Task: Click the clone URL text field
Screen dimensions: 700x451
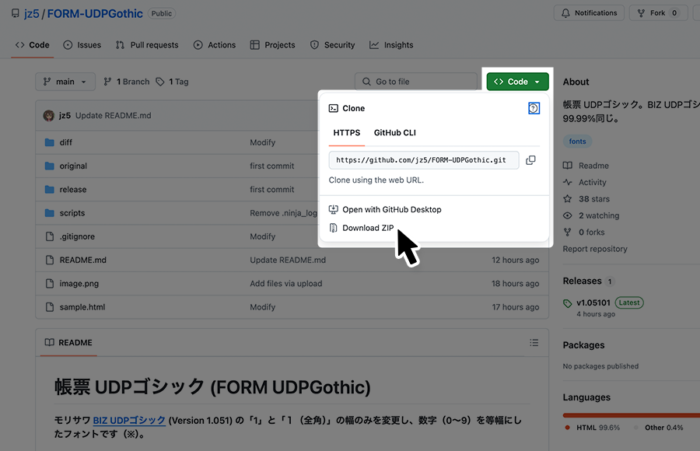Action: tap(424, 160)
